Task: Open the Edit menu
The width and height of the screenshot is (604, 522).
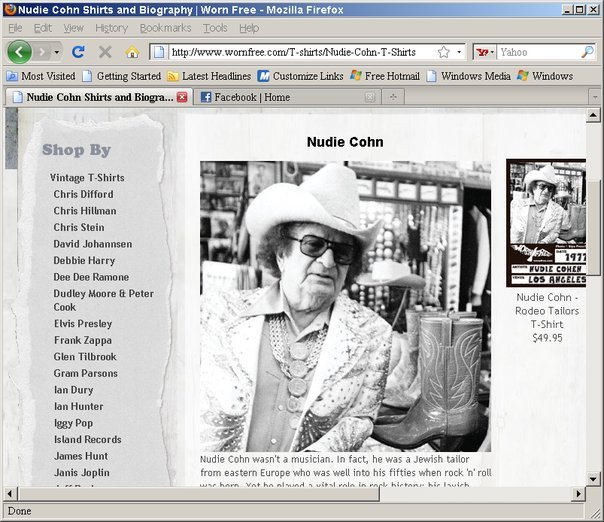Action: pyautogui.click(x=42, y=28)
